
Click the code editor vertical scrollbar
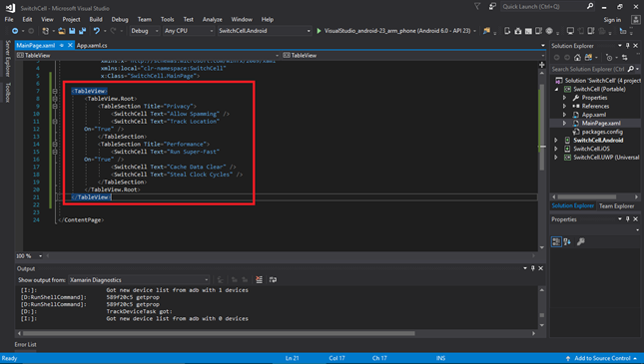[x=542, y=128]
